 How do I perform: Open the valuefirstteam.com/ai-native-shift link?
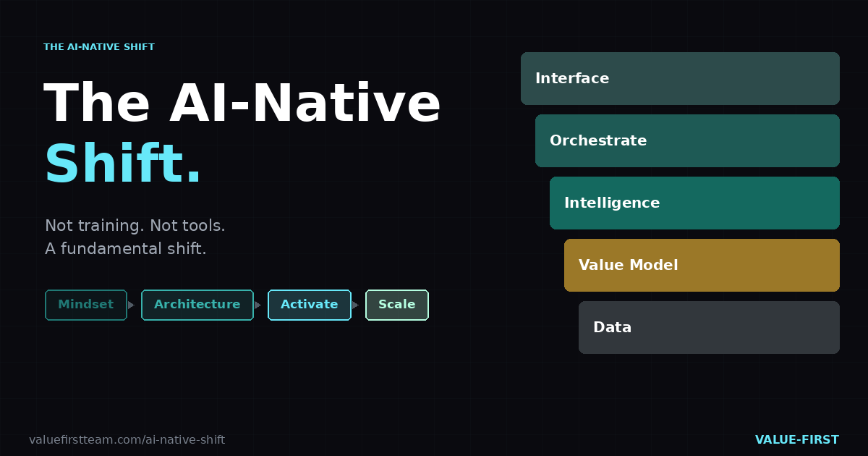[x=127, y=440]
